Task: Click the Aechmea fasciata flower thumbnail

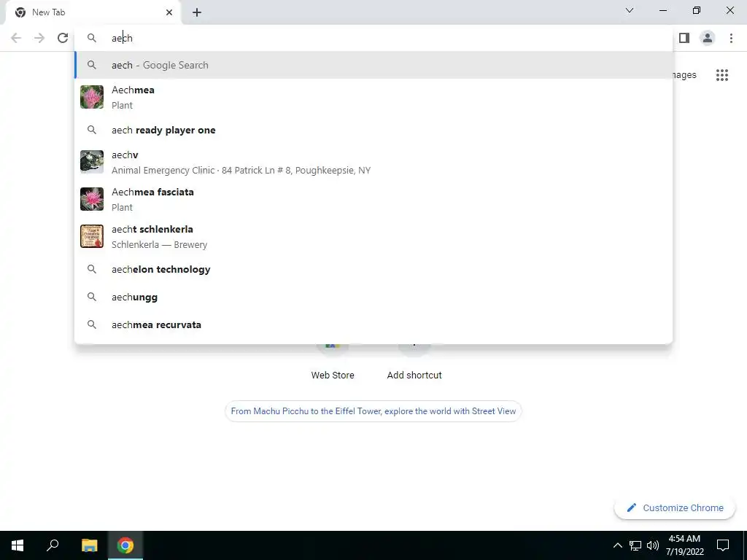Action: click(92, 200)
